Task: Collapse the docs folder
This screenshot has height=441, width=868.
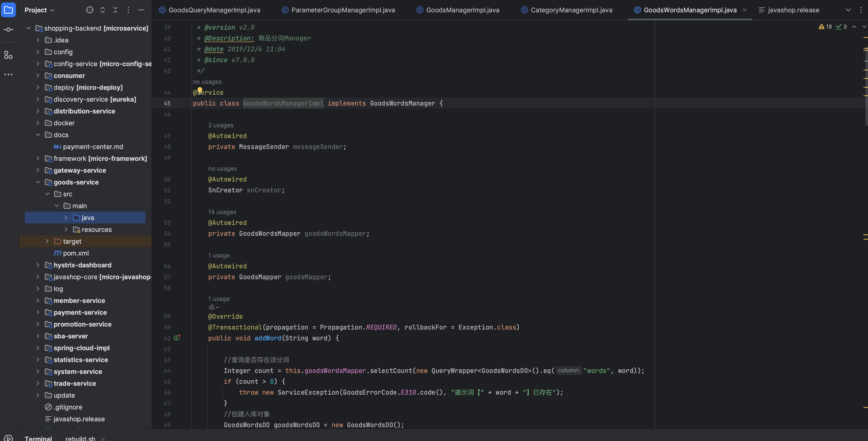Action: coord(38,135)
